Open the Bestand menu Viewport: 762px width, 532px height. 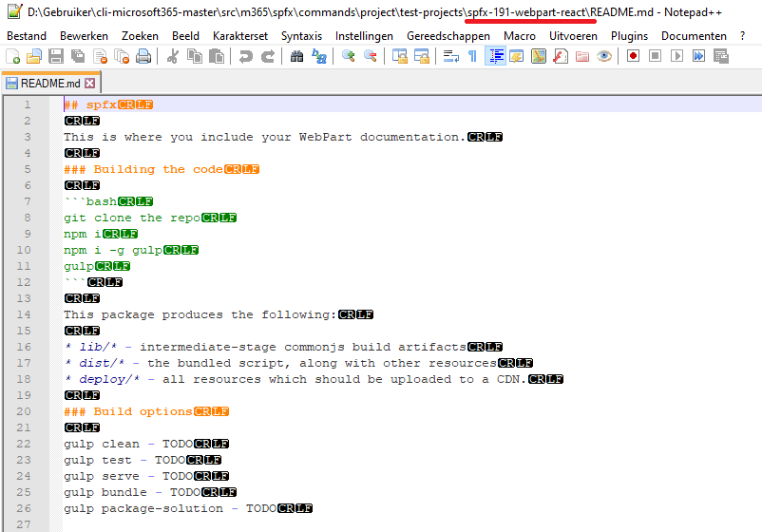coord(27,36)
